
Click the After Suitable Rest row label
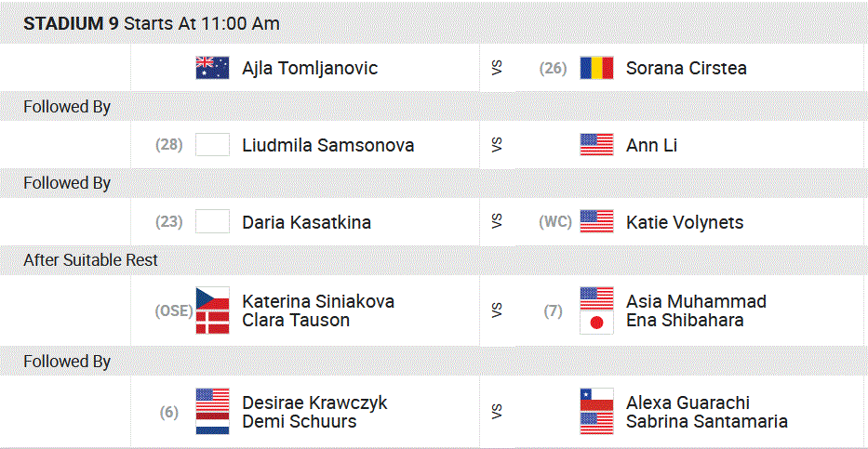pos(91,261)
